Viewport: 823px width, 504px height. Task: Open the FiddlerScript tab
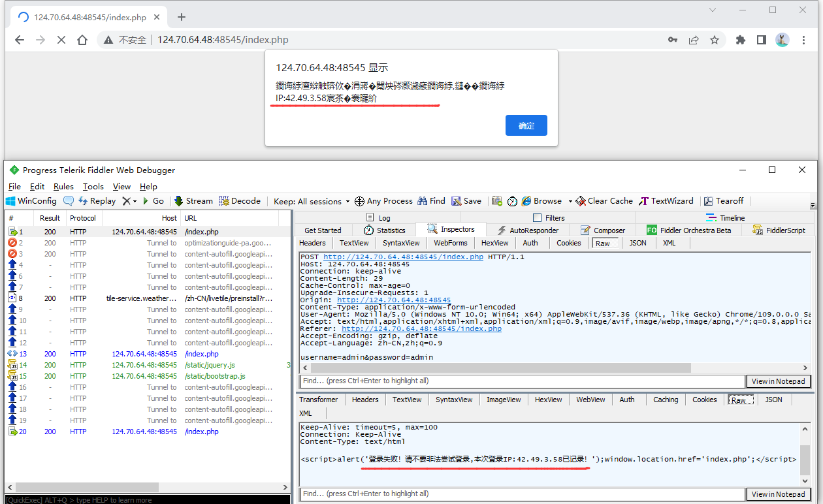click(x=779, y=230)
